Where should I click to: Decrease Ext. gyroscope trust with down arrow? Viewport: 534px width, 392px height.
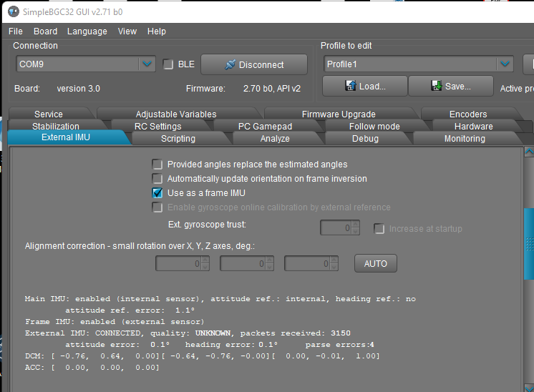356,231
